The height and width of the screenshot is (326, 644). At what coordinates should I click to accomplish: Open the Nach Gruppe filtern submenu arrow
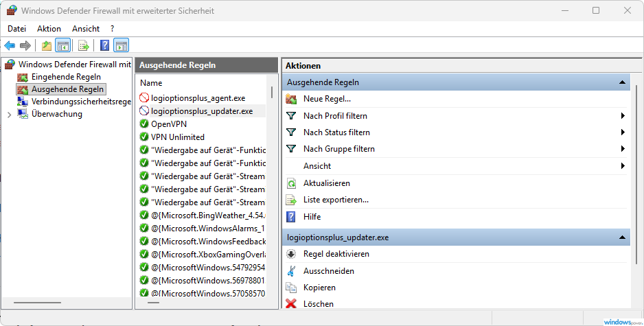(x=623, y=149)
